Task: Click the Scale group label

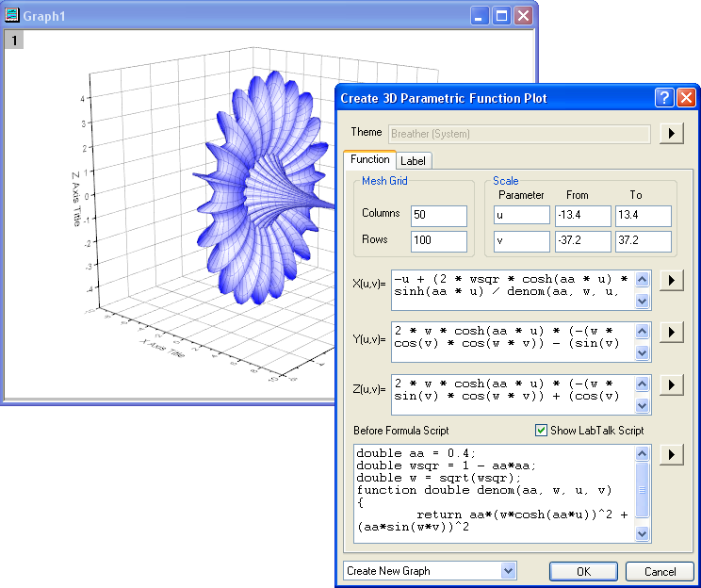Action: (506, 181)
